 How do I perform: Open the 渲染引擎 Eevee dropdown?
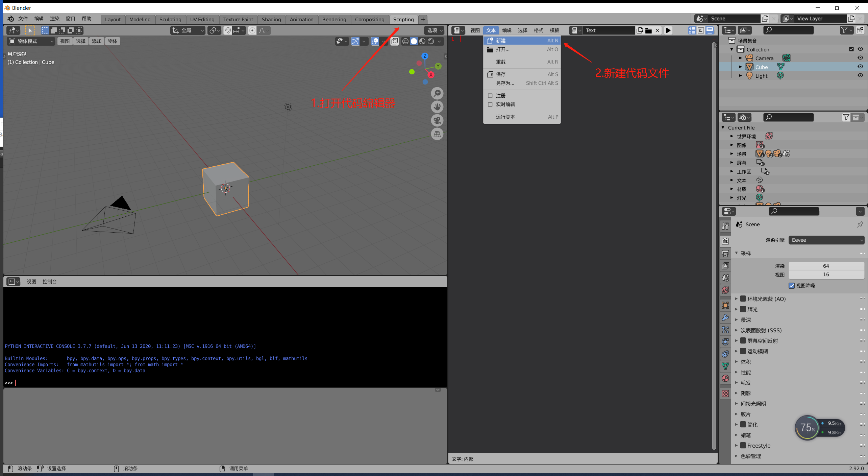(x=826, y=240)
